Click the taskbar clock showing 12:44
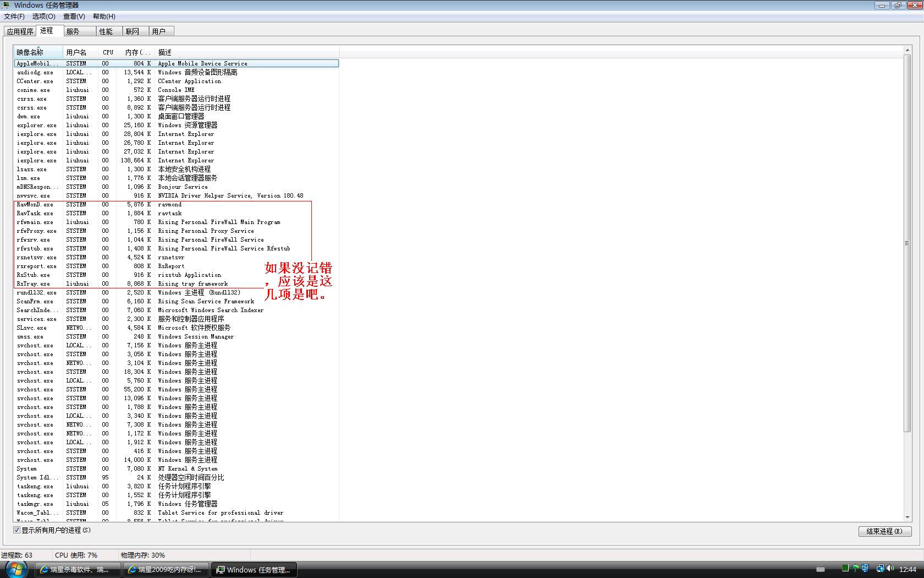The height and width of the screenshot is (578, 924). 908,569
